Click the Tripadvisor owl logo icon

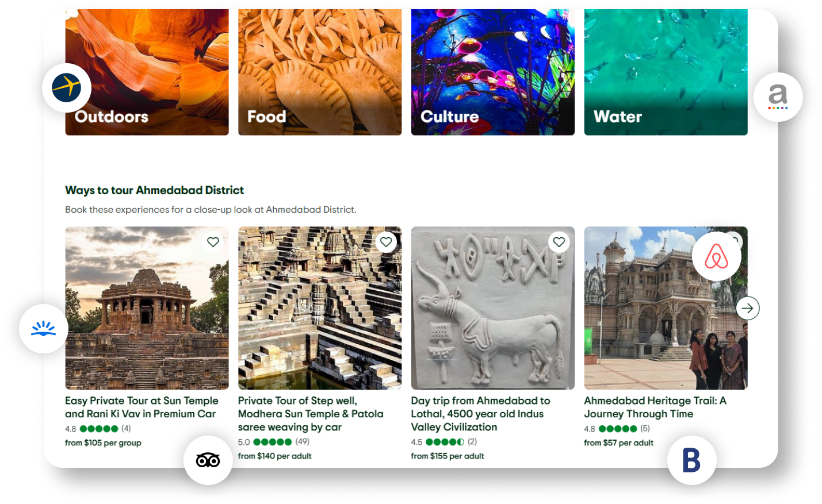point(208,460)
